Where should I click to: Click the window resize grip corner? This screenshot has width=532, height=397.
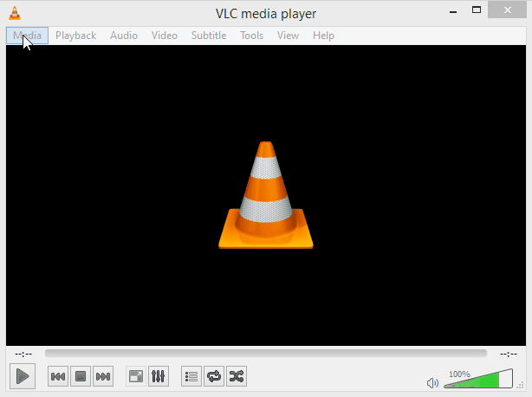click(x=520, y=385)
